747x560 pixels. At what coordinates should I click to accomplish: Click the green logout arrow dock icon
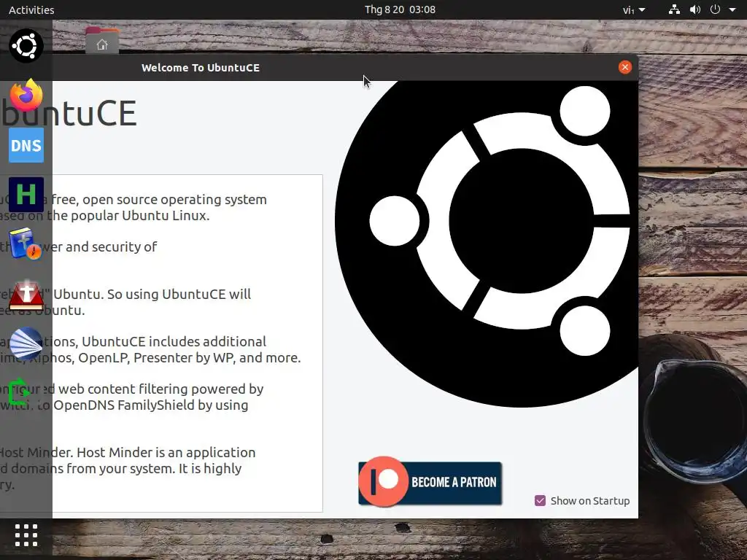point(20,392)
